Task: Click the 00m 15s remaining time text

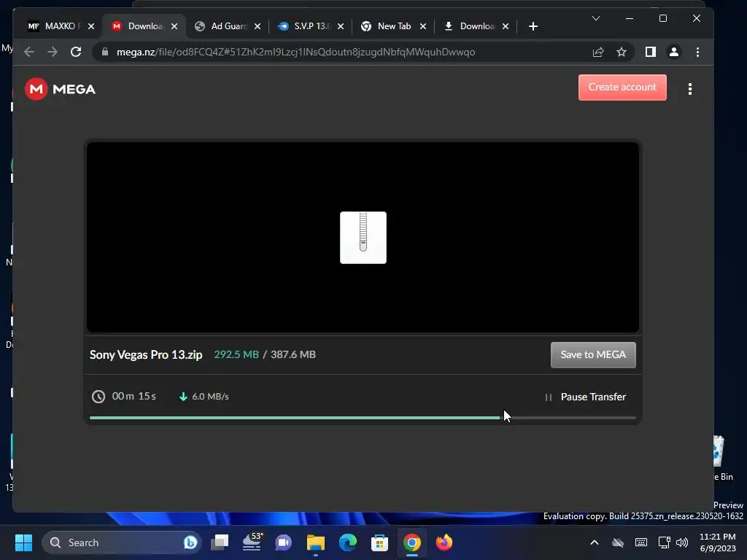Action: point(134,396)
